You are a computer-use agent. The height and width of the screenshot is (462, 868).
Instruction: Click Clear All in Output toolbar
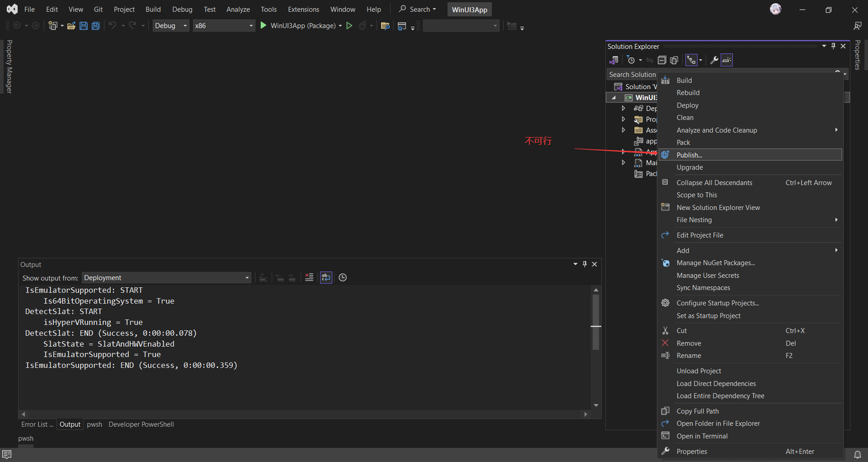pyautogui.click(x=309, y=277)
